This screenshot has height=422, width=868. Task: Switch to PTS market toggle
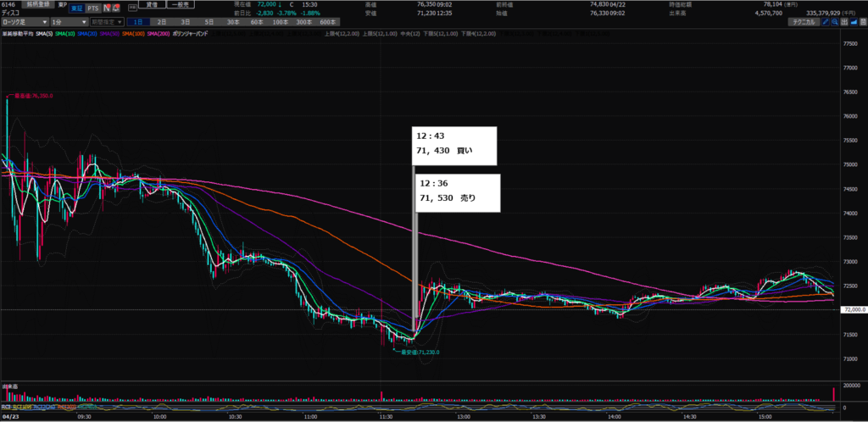(x=92, y=6)
